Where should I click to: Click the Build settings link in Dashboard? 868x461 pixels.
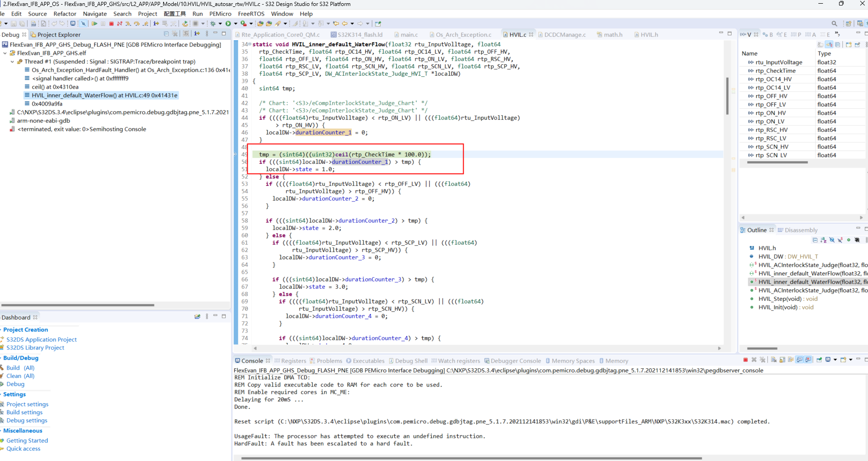click(24, 412)
